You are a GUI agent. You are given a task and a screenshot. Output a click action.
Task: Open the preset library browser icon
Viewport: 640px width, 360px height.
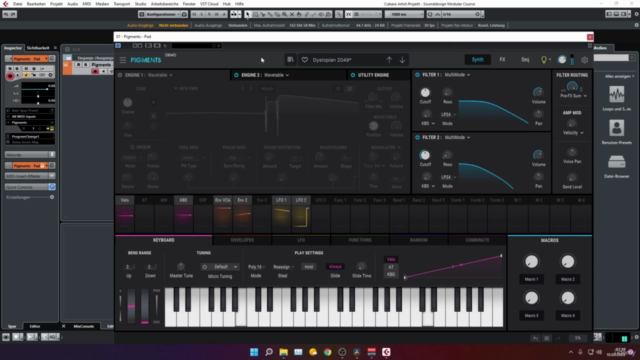point(290,60)
